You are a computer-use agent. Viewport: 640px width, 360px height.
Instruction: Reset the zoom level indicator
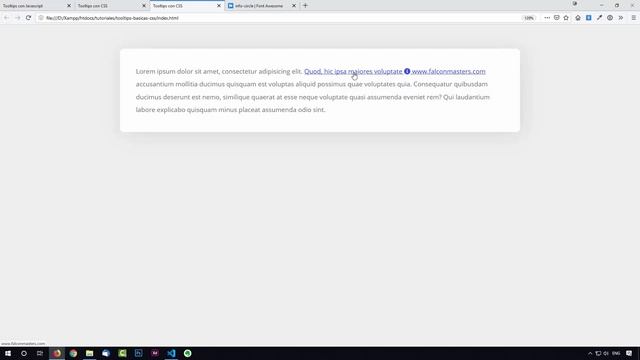529,18
